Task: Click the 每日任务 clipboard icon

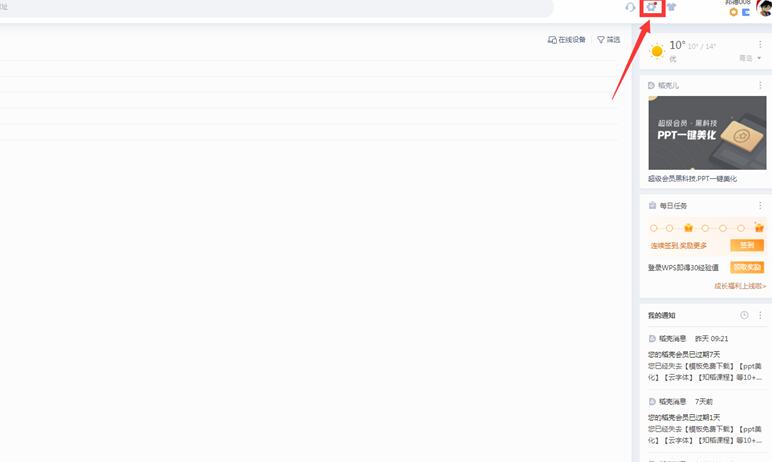Action: [652, 205]
